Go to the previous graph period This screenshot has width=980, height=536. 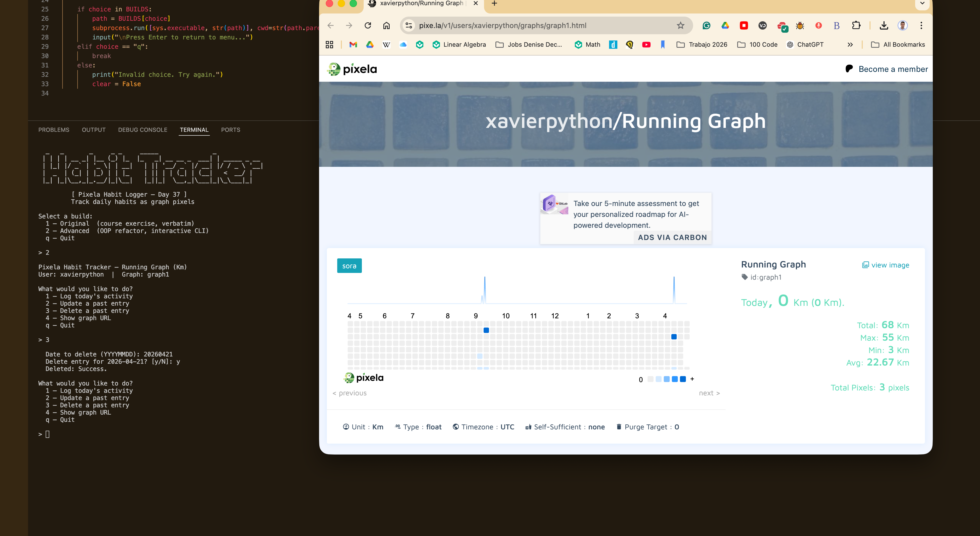pos(349,393)
